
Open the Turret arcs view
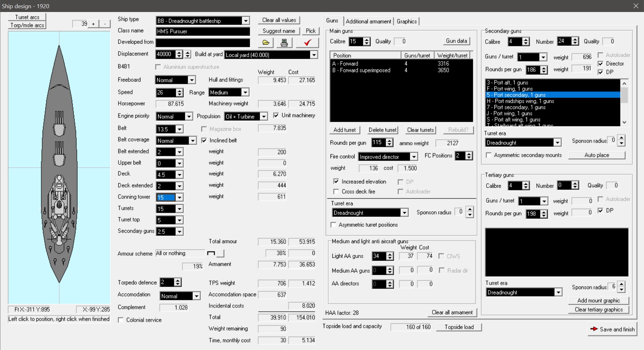click(27, 17)
